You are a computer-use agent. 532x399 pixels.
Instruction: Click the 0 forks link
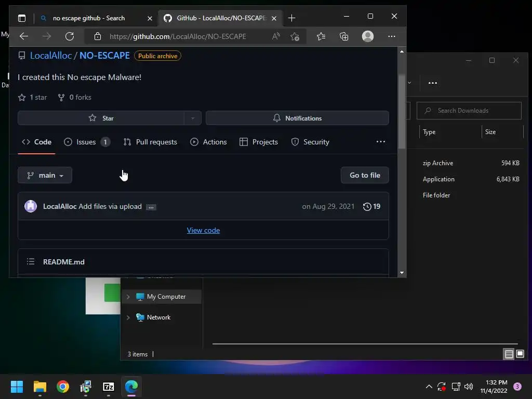75,97
